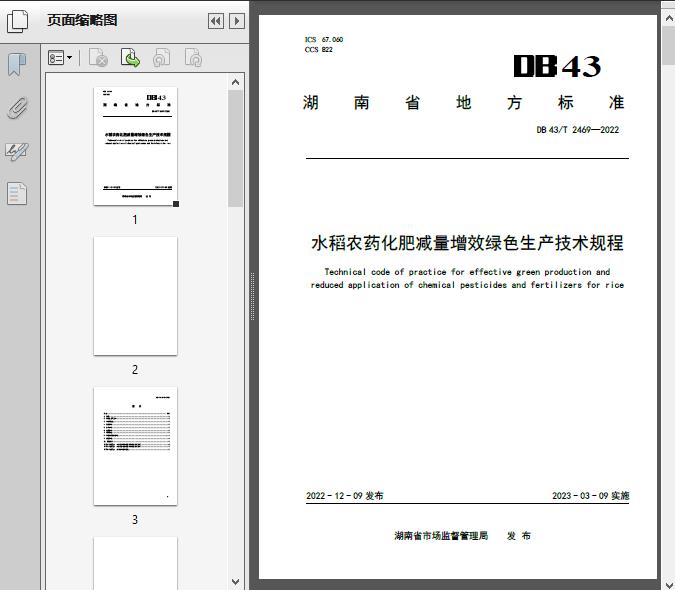Viewport: 675px width, 590px height.
Task: Click the rotate pages counterclockwise icon
Action: click(162, 58)
